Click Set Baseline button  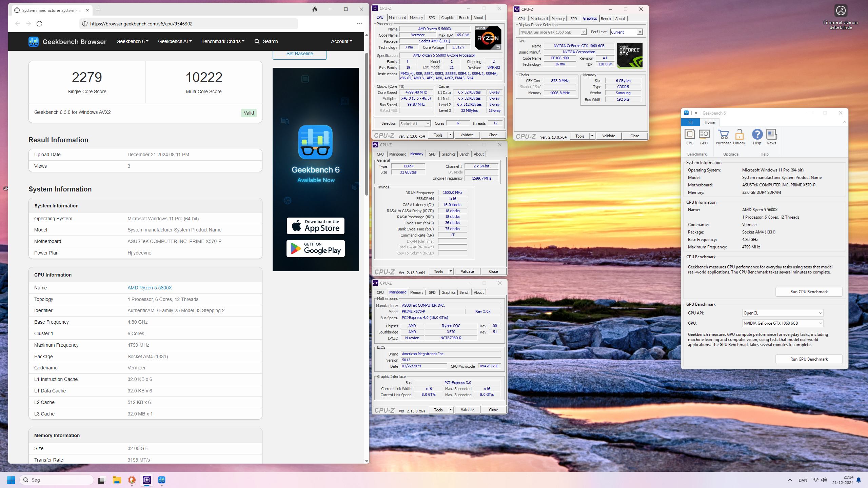(299, 54)
